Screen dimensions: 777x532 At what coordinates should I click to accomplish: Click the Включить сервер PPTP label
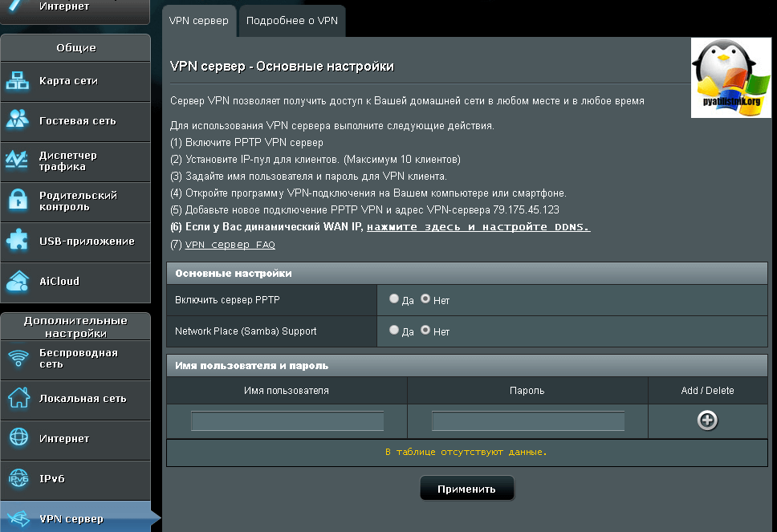(227, 299)
